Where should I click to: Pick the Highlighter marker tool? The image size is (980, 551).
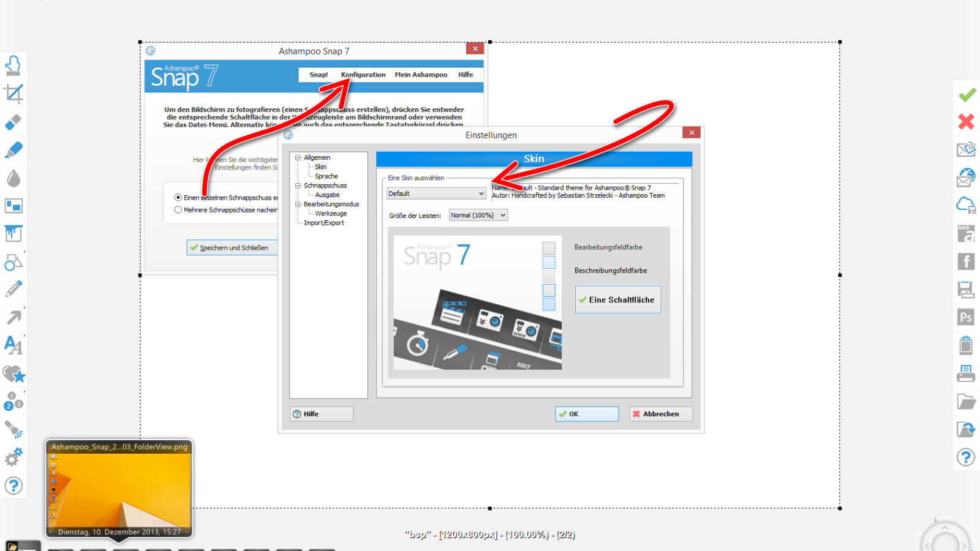(x=13, y=150)
